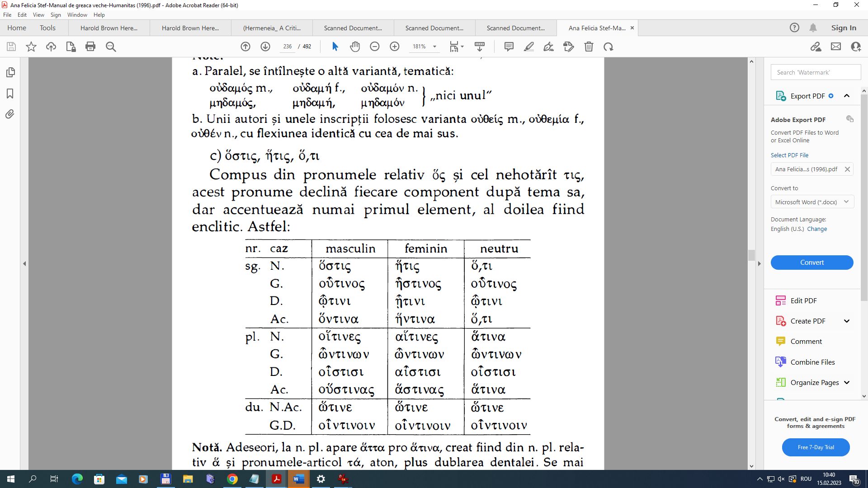Select the arrow selection tool
The height and width of the screenshot is (488, 868).
pyautogui.click(x=335, y=47)
